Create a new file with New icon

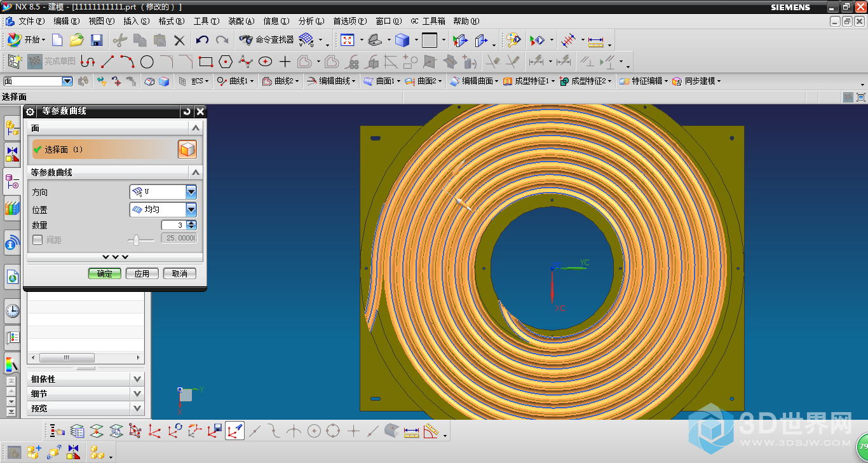click(57, 40)
